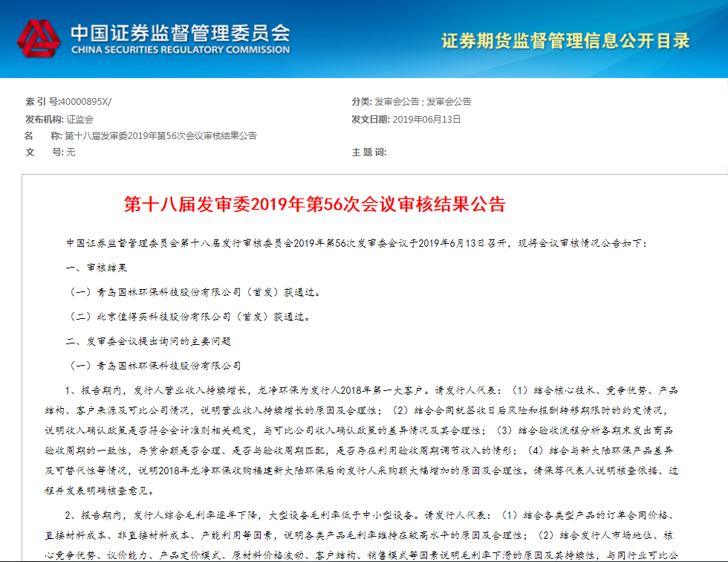Click the red CSRC logo emblem

click(x=39, y=39)
